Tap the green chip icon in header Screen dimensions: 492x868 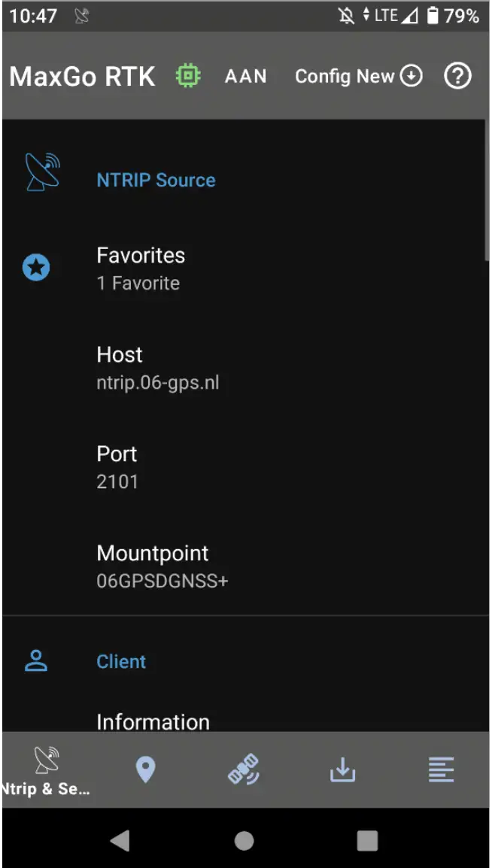pos(188,76)
